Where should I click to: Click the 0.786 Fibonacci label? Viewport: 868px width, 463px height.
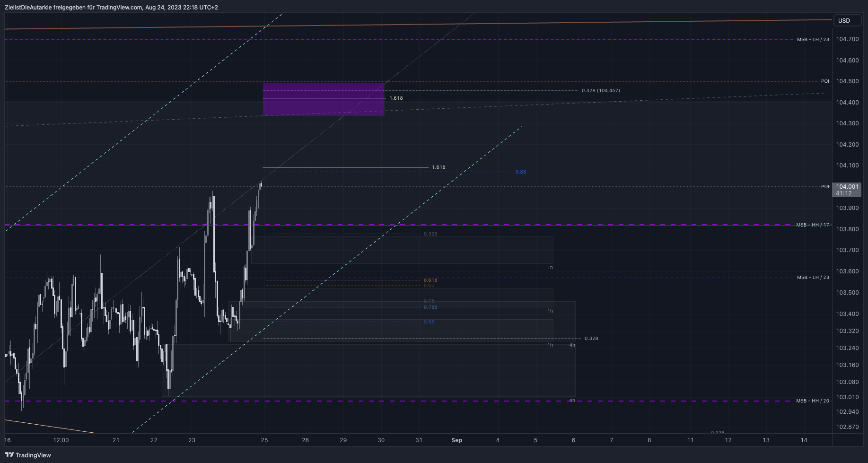(430, 307)
